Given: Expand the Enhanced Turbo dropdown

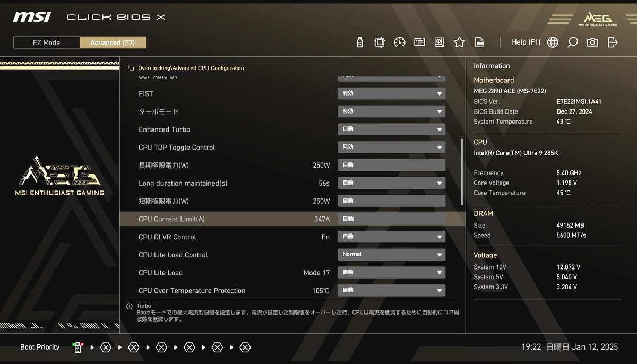Looking at the screenshot, I should pos(392,129).
